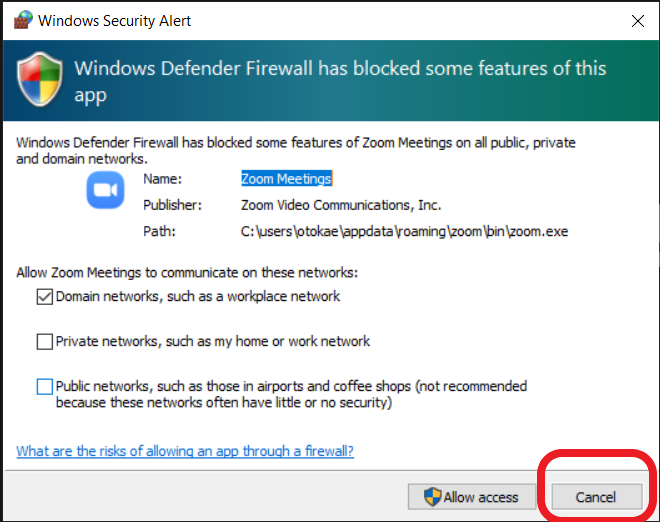The image size is (660, 522).
Task: Click the zoom.exe file path text
Action: 405,231
